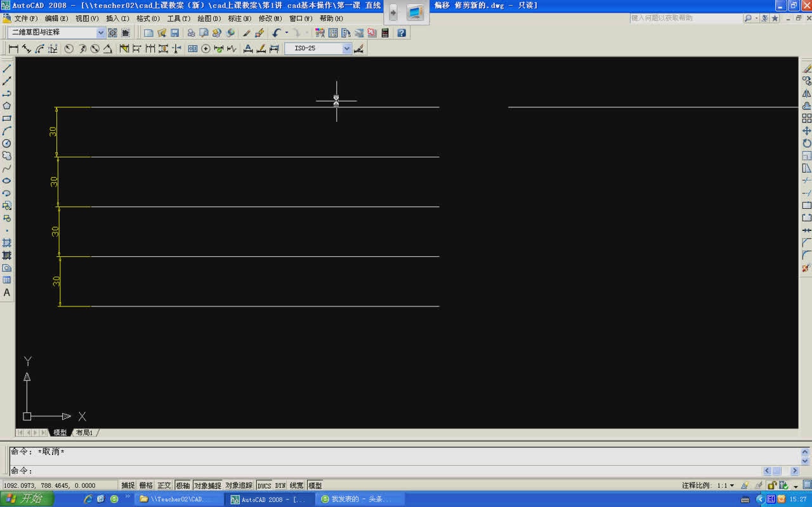Click the Match Properties brush icon
812x507 pixels.
click(x=247, y=32)
